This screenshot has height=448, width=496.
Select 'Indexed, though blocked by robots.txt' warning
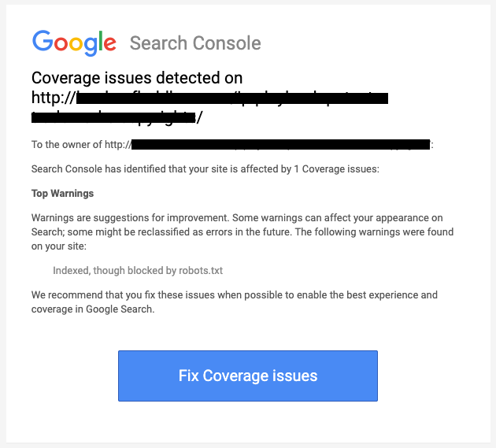[x=138, y=271]
